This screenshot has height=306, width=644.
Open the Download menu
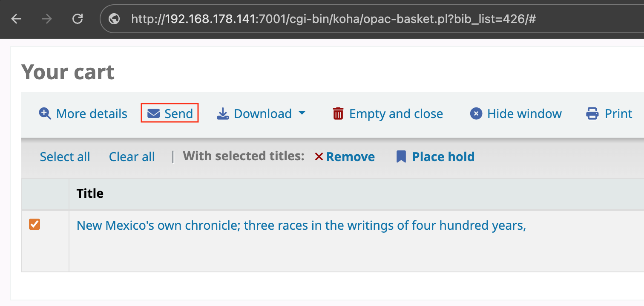262,113
